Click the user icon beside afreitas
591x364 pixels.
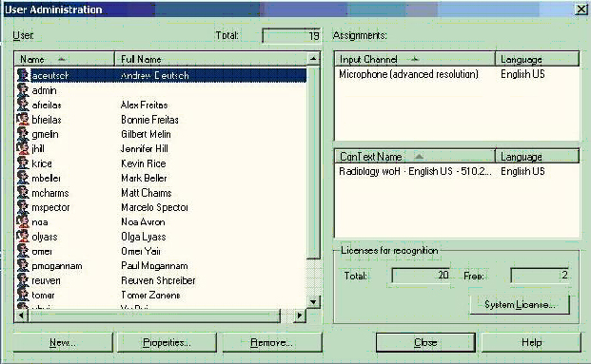(23, 105)
